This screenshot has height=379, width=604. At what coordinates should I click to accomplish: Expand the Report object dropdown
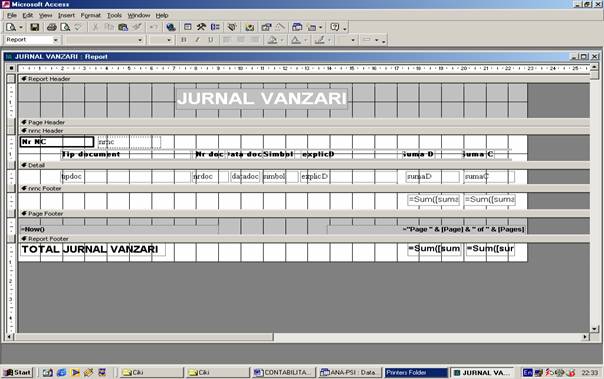pyautogui.click(x=56, y=40)
